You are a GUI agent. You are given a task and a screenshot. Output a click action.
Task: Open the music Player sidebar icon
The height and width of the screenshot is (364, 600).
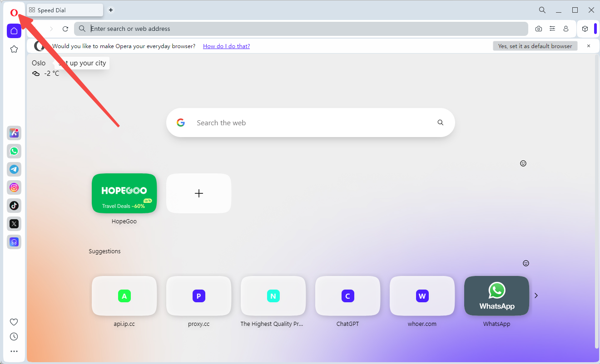[14, 242]
